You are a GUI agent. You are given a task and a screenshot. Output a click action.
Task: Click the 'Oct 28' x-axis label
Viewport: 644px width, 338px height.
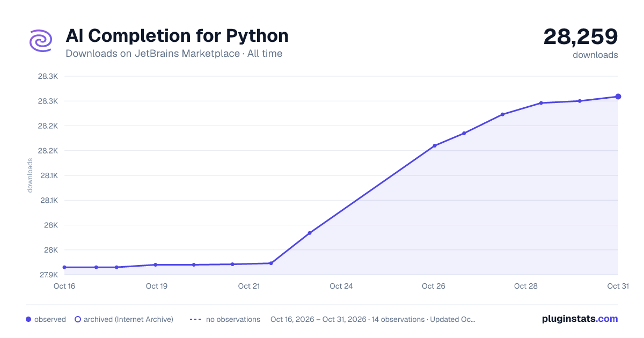point(526,286)
